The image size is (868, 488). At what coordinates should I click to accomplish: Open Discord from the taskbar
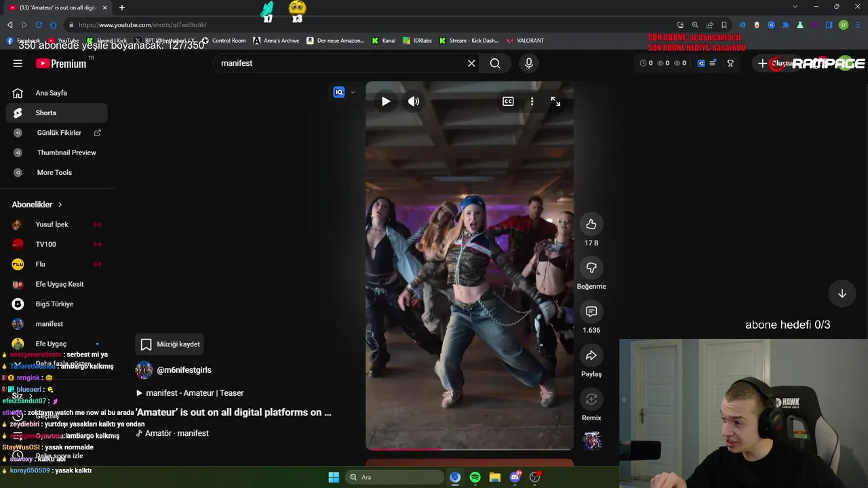click(515, 477)
